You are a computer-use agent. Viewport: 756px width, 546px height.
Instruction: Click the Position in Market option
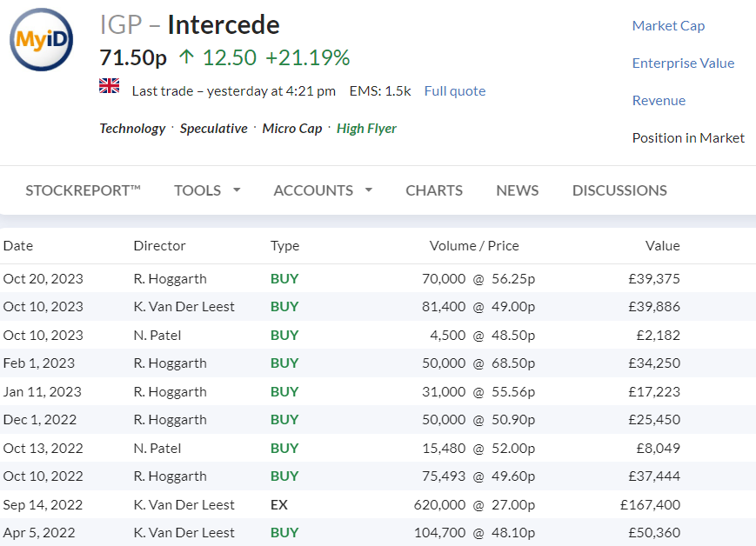[688, 138]
